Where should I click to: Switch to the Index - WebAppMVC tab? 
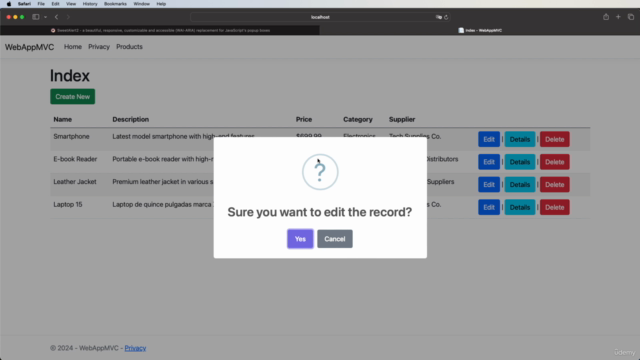[x=480, y=30]
